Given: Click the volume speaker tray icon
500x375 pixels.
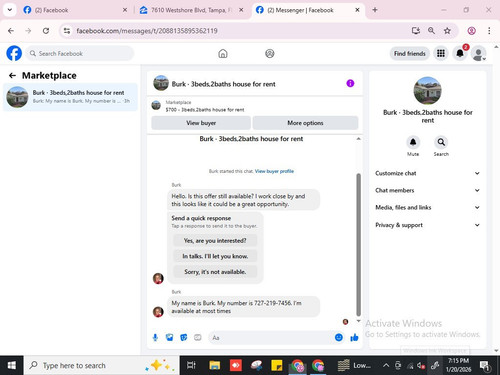Looking at the screenshot, I should pos(421,366).
